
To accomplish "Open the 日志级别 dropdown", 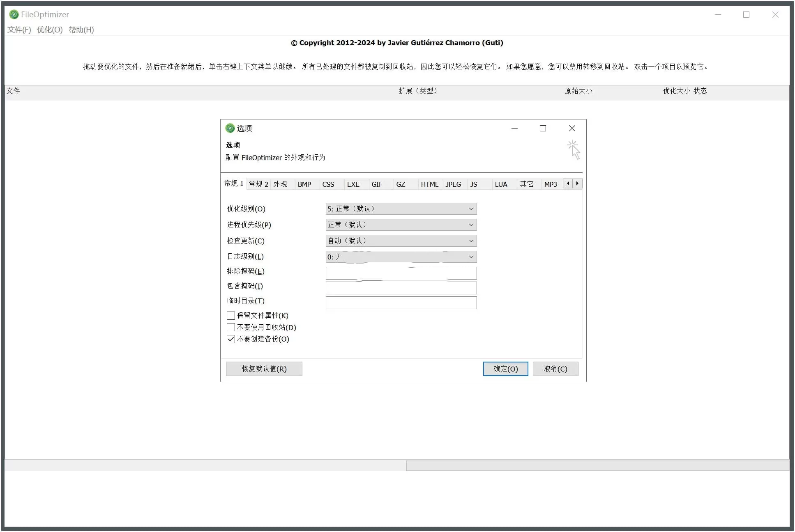I will (401, 257).
